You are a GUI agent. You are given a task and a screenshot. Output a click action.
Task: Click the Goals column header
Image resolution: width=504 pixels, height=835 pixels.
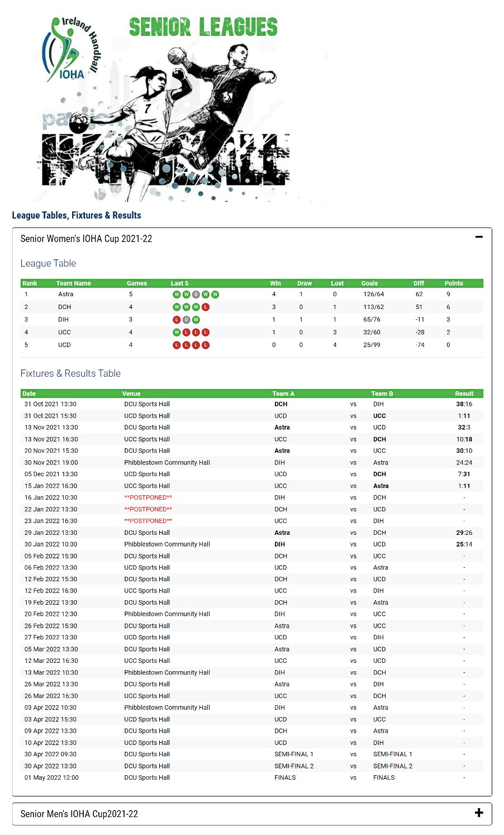pos(369,283)
